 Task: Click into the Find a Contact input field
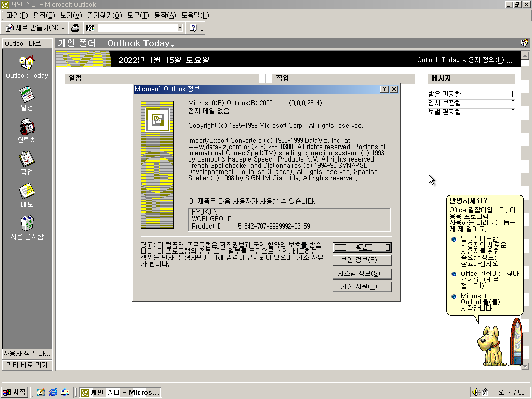(x=137, y=28)
